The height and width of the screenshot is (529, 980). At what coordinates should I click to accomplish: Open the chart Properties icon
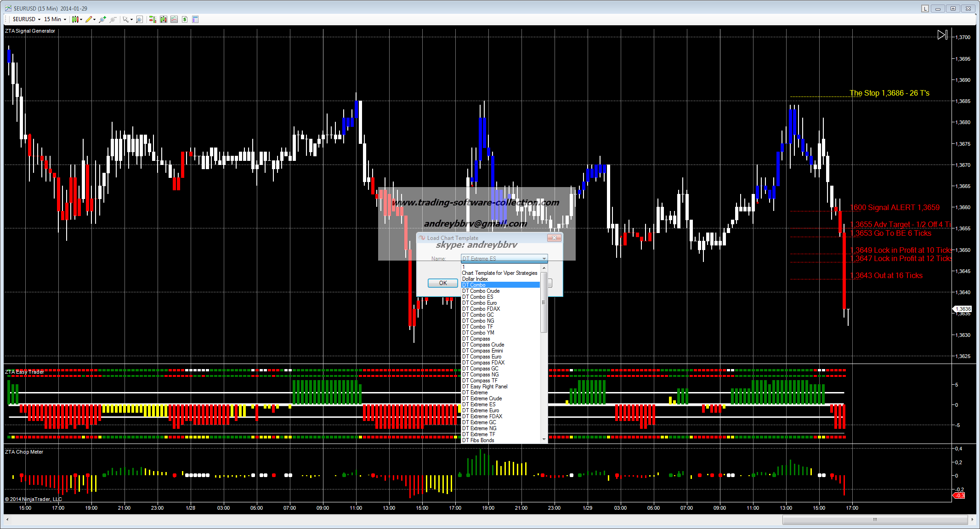tap(195, 19)
